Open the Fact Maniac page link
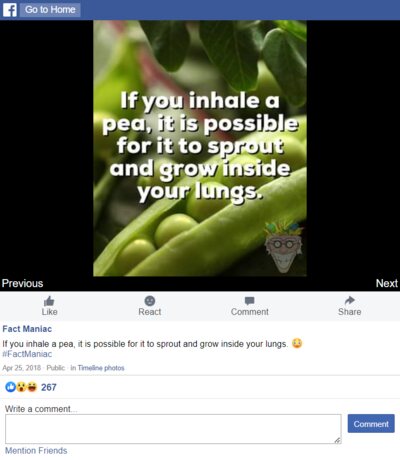 [x=27, y=329]
